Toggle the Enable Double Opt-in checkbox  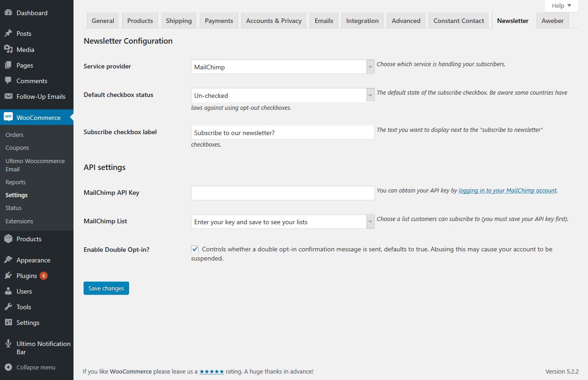(195, 249)
